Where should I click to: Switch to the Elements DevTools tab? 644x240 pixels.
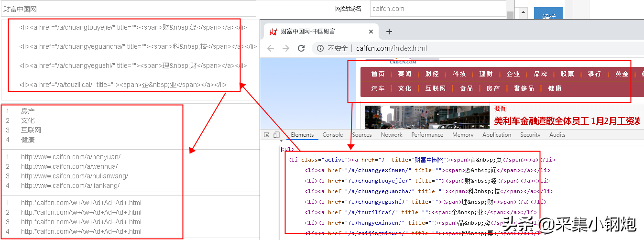302,135
